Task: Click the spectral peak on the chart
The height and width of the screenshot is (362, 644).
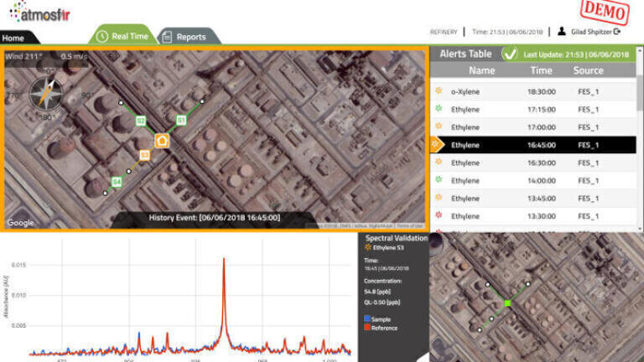Action: point(224,260)
